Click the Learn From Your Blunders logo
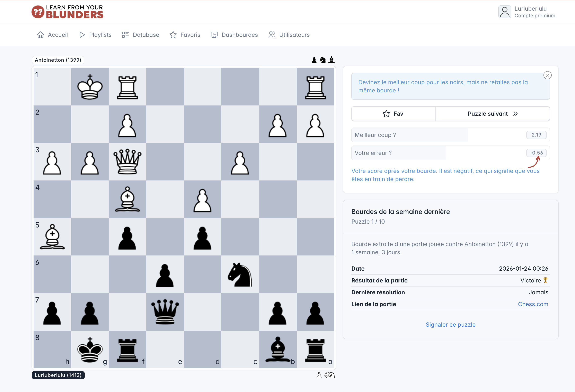Image resolution: width=575 pixels, height=392 pixels. coord(67,12)
